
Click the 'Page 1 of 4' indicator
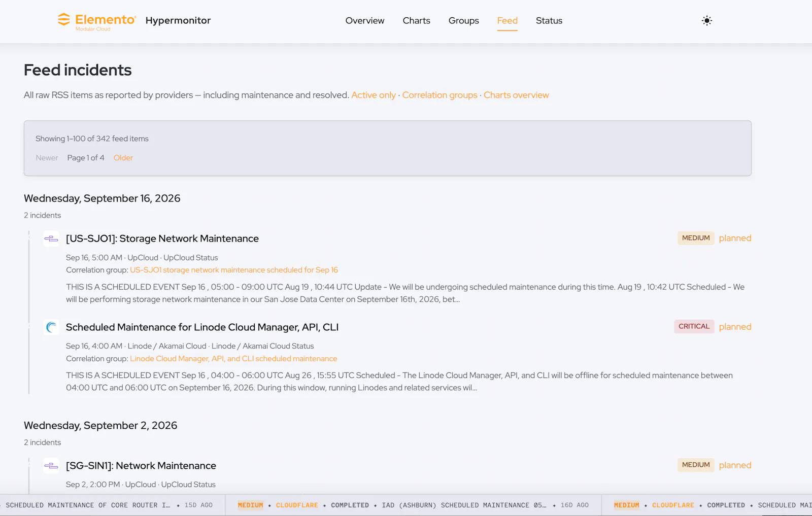[86, 158]
